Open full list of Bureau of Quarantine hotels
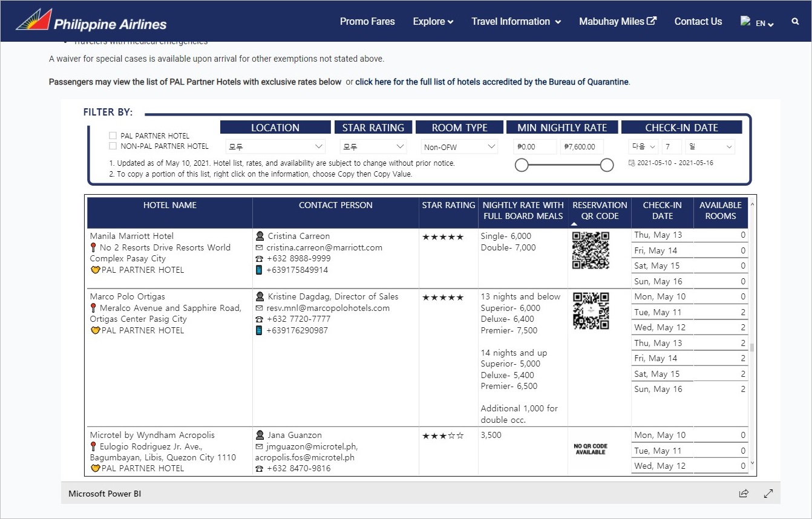812x519 pixels. (493, 82)
